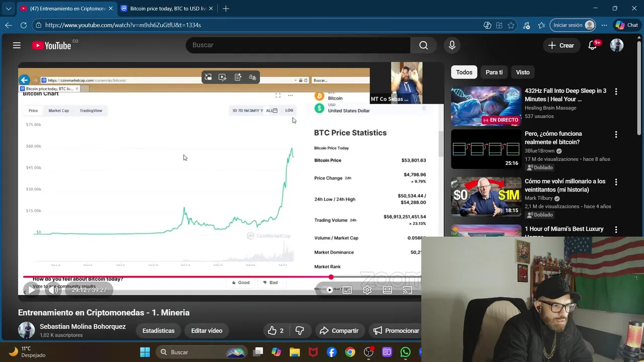Click the taskbar Buscar search box
644x362 pixels.
(x=201, y=352)
